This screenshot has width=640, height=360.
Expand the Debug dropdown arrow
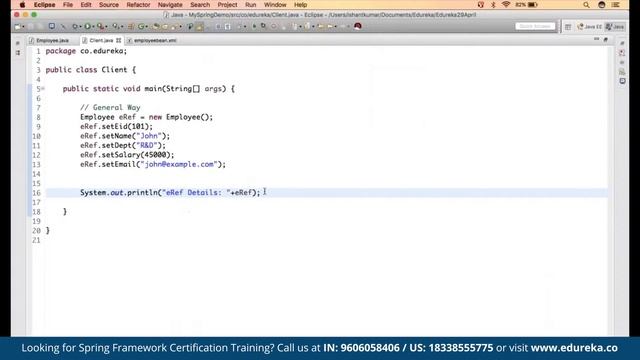tap(80, 27)
